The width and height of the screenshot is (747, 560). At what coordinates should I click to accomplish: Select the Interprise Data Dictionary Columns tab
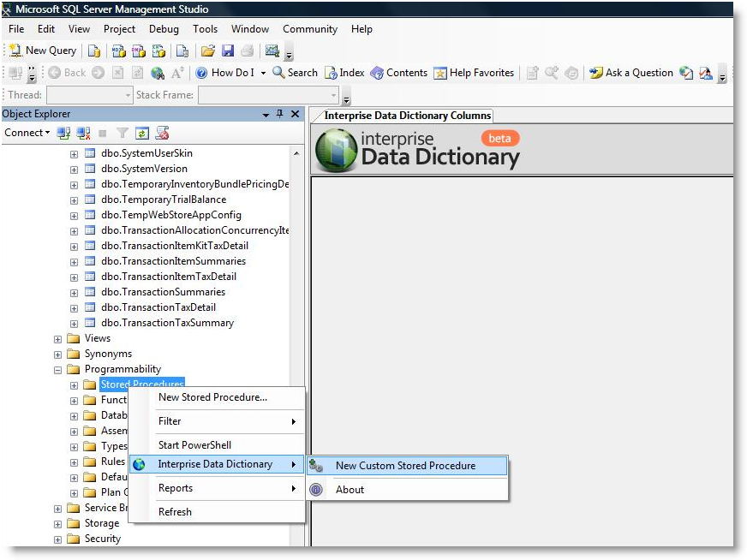click(x=407, y=116)
